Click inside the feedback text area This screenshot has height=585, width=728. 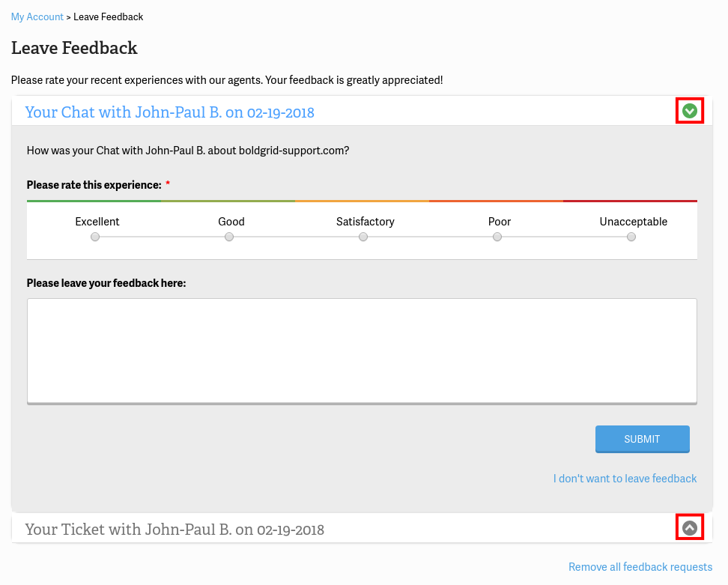pos(362,351)
